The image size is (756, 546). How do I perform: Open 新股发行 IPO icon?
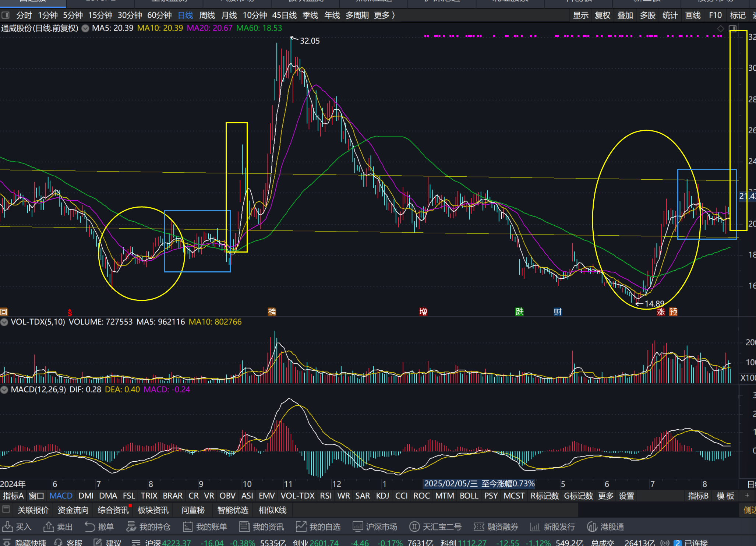click(535, 526)
